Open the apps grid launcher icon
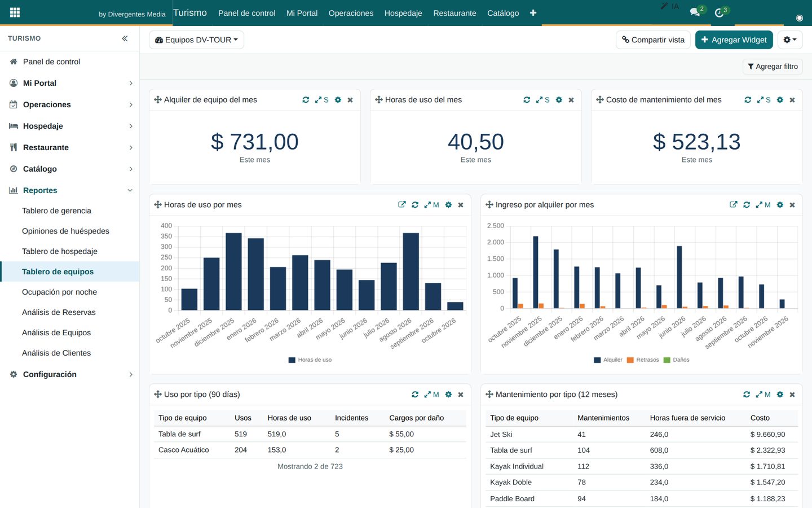Viewport: 812px width, 508px height. [15, 12]
